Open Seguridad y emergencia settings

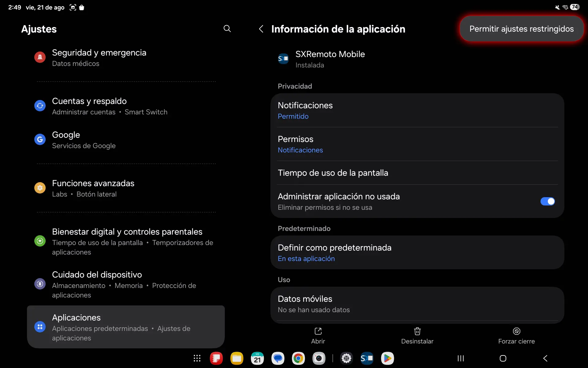(x=126, y=58)
